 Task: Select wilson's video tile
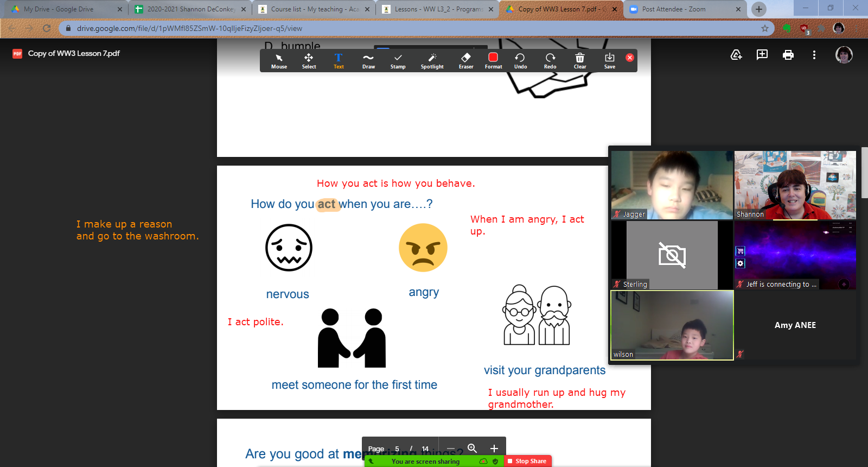pyautogui.click(x=672, y=325)
